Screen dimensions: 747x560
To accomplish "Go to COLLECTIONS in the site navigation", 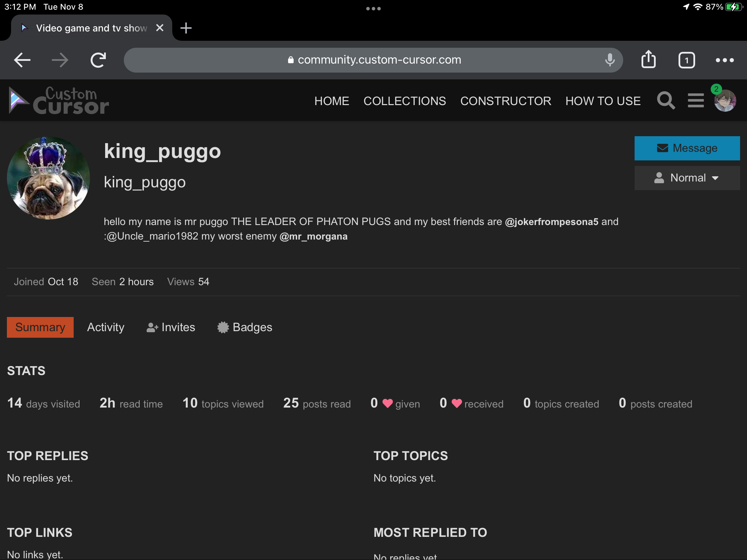I will (x=405, y=101).
